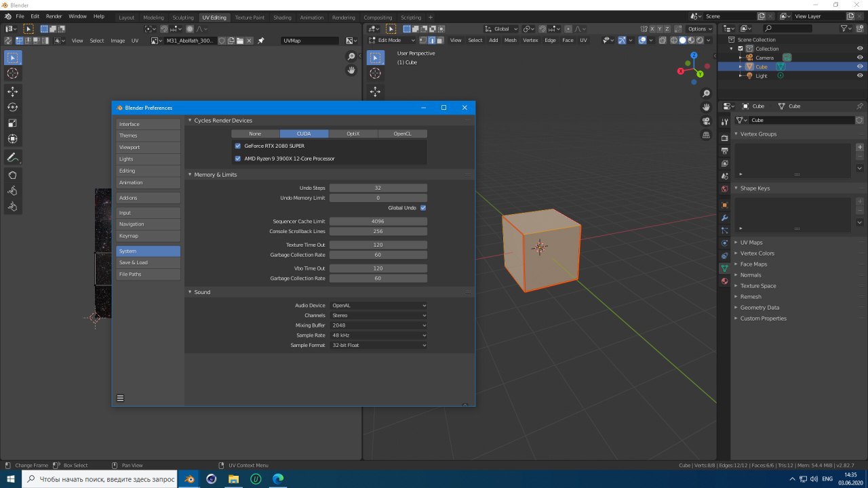Pick the Rotate tool in UV editor
The width and height of the screenshot is (868, 488).
tap(13, 107)
